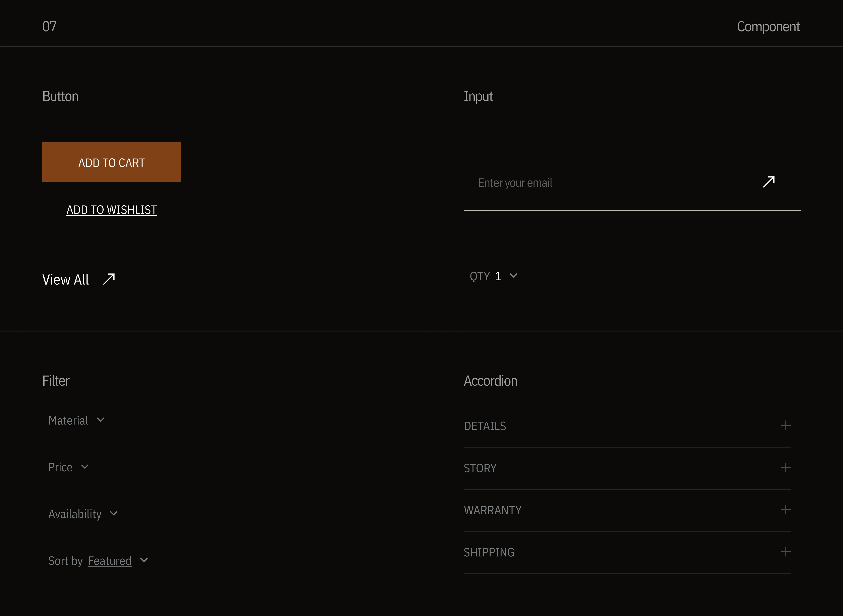Click the plus icon on DETAILS row

(786, 426)
